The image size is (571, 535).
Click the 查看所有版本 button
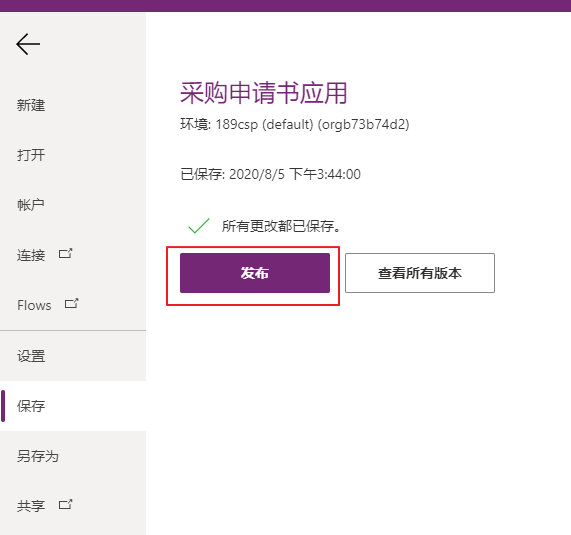[420, 273]
